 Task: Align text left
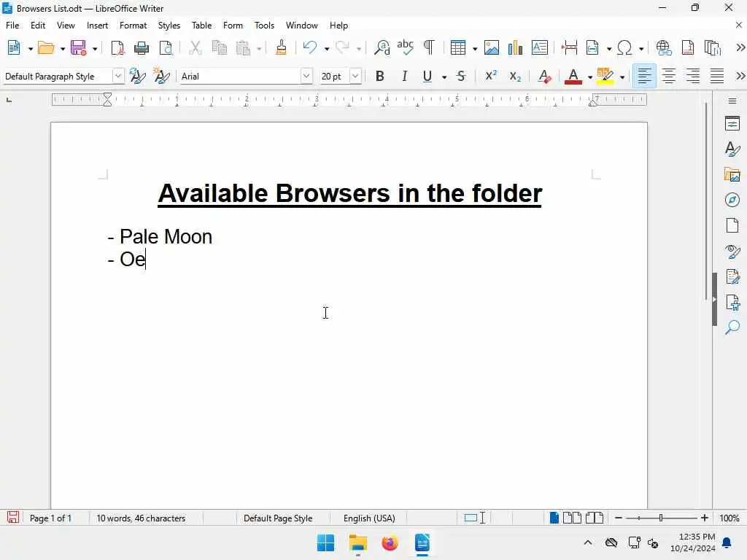click(644, 76)
